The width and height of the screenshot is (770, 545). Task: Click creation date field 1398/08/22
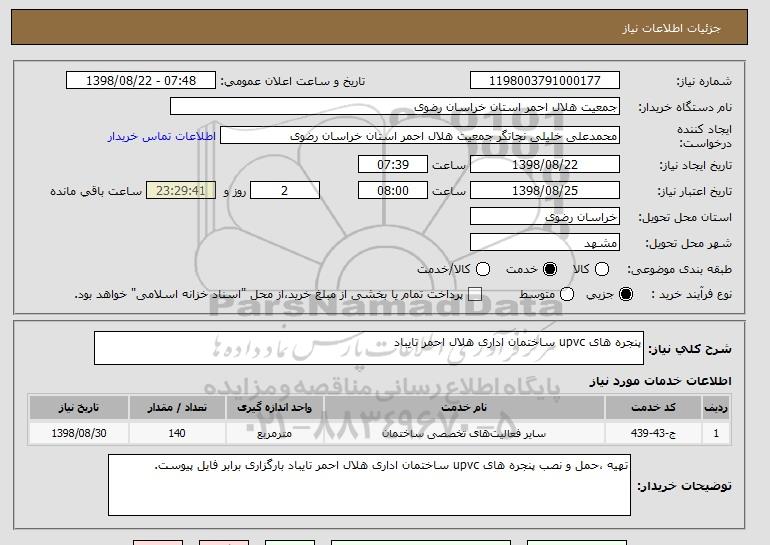click(x=545, y=164)
